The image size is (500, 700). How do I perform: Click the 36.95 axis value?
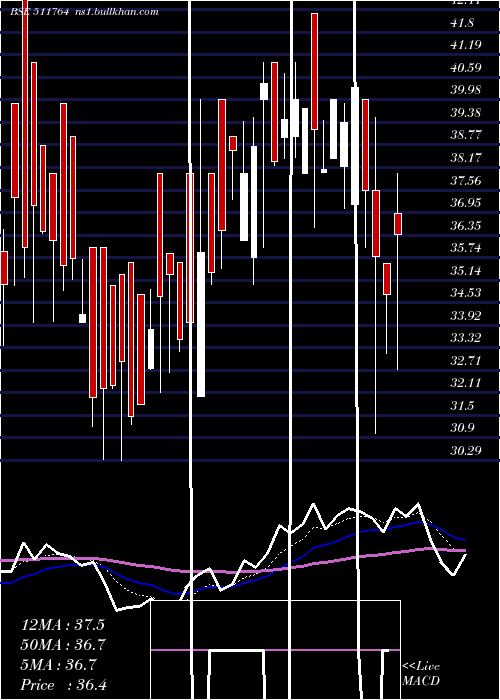466,203
